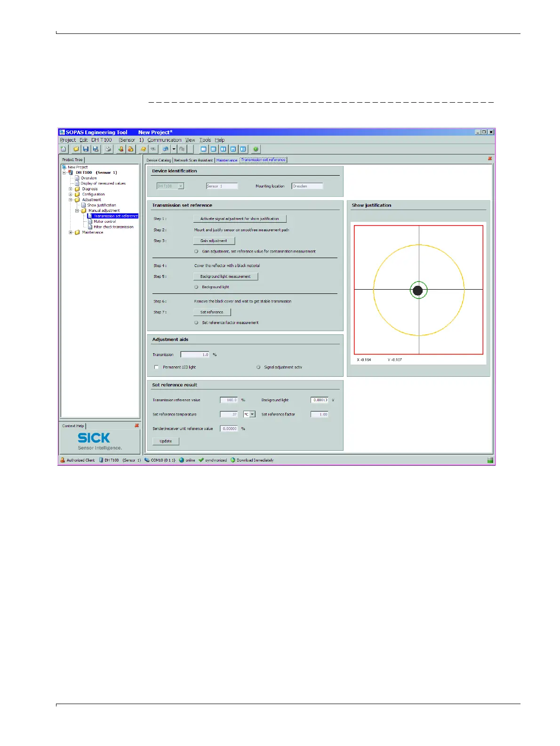
Task: Click the greyed eye toolbar icon
Action: click(153, 149)
